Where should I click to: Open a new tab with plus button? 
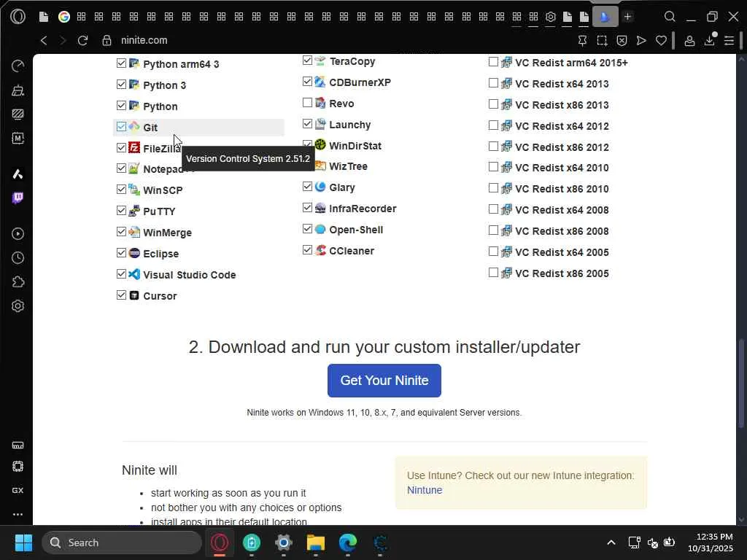pyautogui.click(x=628, y=17)
